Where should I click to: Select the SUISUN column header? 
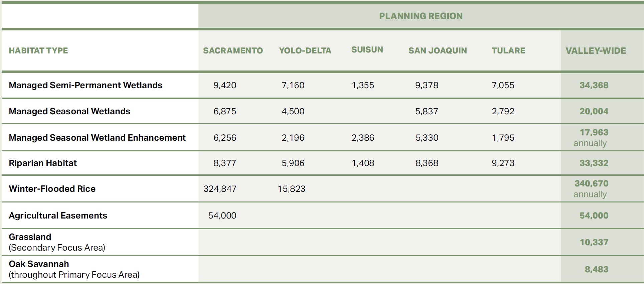367,49
